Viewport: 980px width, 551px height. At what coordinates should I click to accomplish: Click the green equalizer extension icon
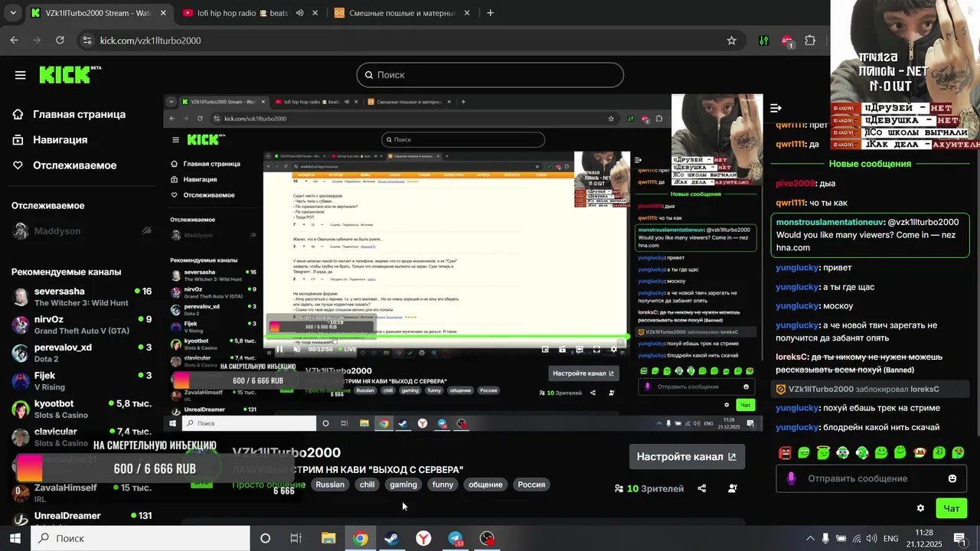pos(763,41)
